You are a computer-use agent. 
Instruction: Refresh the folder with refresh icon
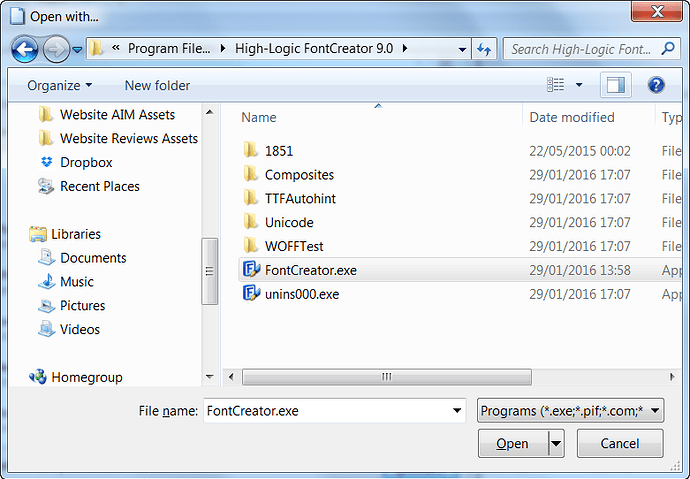484,49
